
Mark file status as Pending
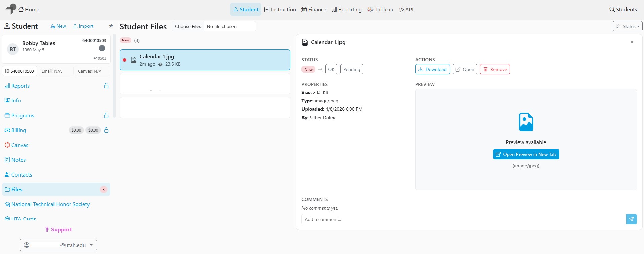coord(352,69)
